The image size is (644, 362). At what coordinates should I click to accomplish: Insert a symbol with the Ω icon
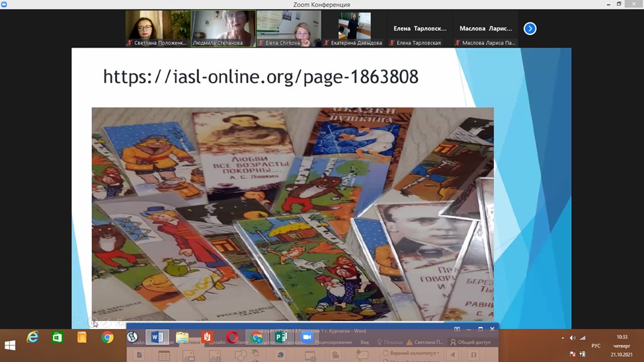tap(473, 355)
